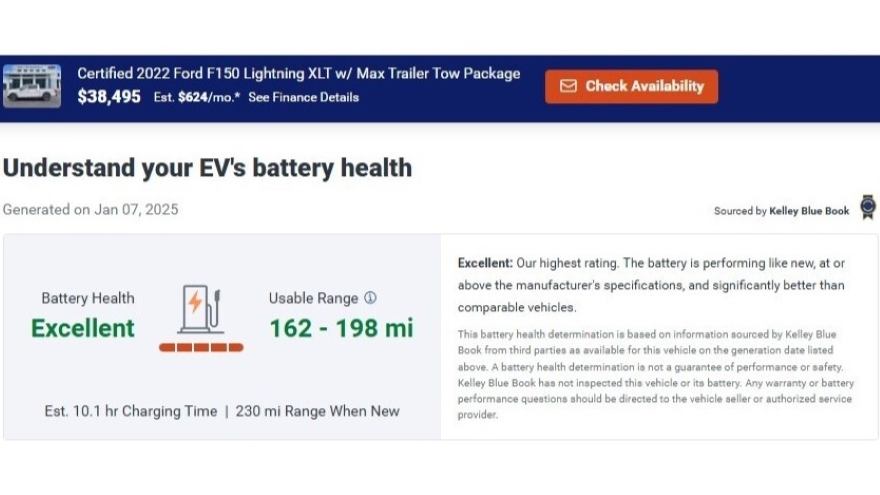Click the red battery level bar
This screenshot has height=495, width=880.
(x=201, y=348)
